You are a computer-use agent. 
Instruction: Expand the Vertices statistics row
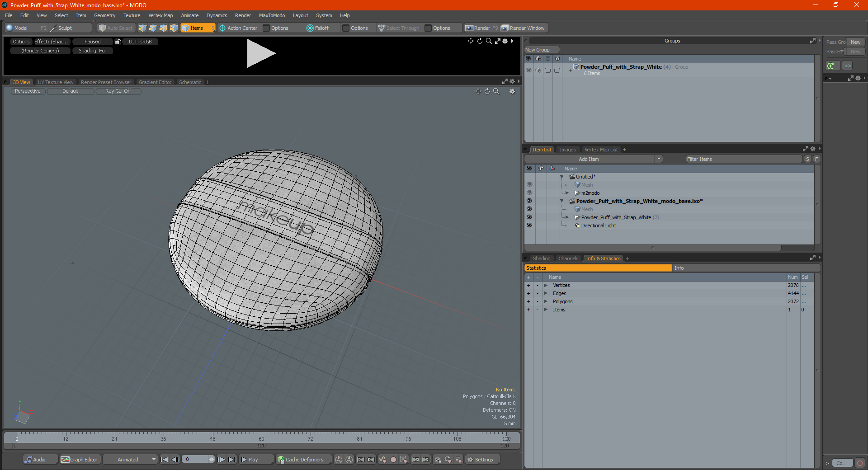(546, 285)
